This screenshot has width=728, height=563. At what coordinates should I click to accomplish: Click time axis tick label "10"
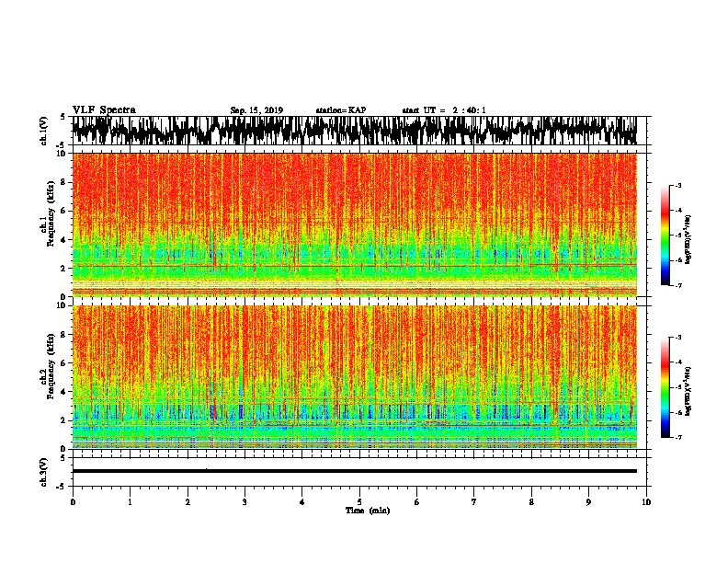646,502
